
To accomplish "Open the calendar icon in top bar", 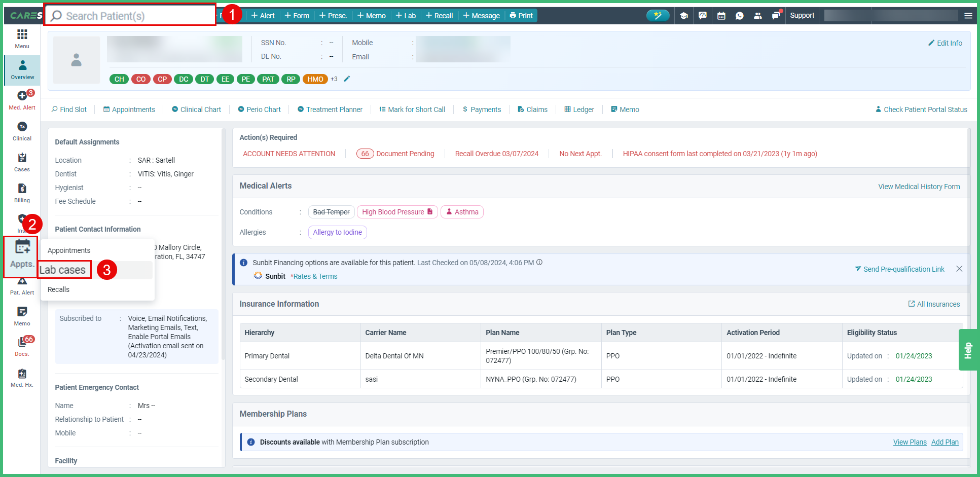I will point(721,16).
